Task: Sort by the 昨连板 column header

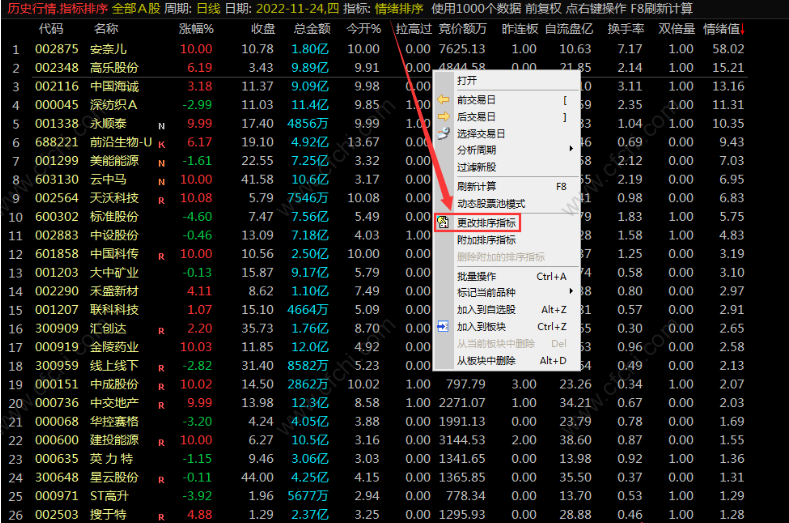Action: [x=520, y=29]
